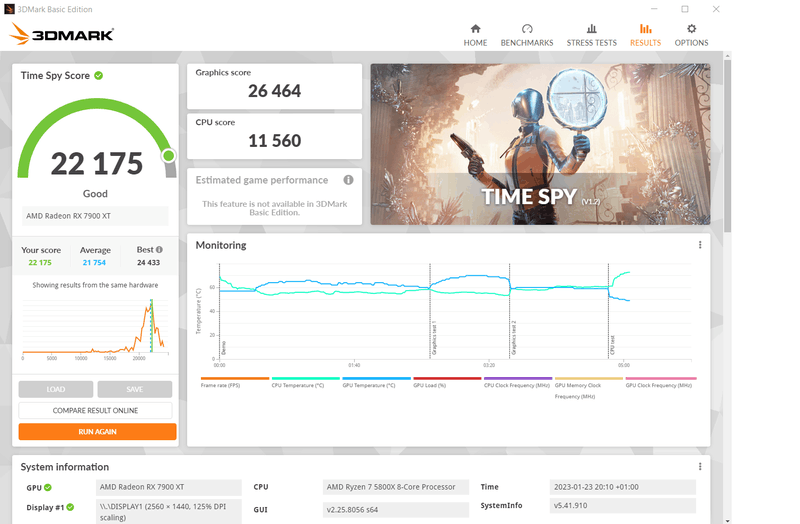Toggle GPU Load (%) legend series
This screenshot has width=800, height=524.
click(x=447, y=383)
